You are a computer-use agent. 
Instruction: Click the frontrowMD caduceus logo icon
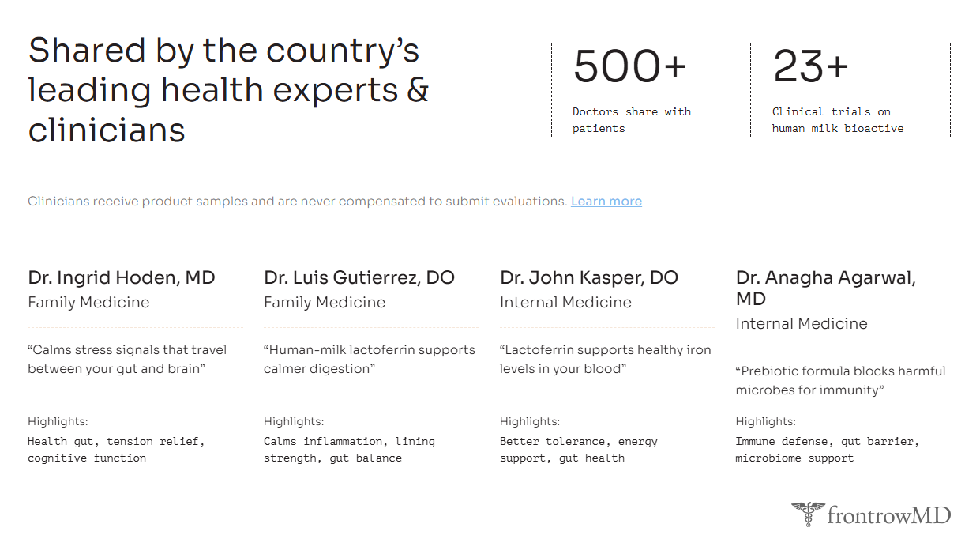pyautogui.click(x=807, y=514)
